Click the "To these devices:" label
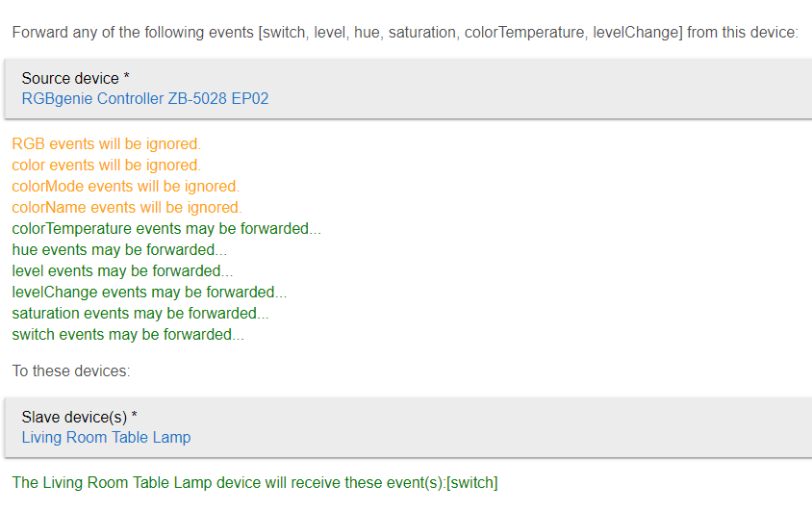812x511 pixels. 70,370
